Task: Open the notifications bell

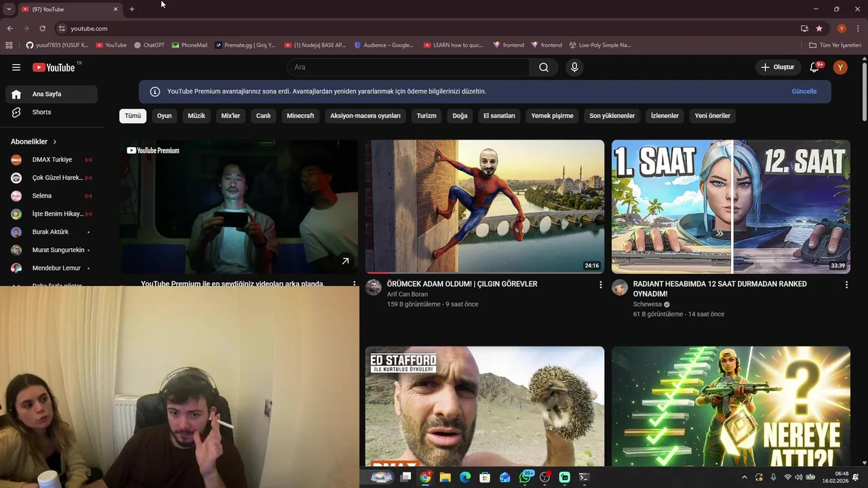Action: coord(815,67)
